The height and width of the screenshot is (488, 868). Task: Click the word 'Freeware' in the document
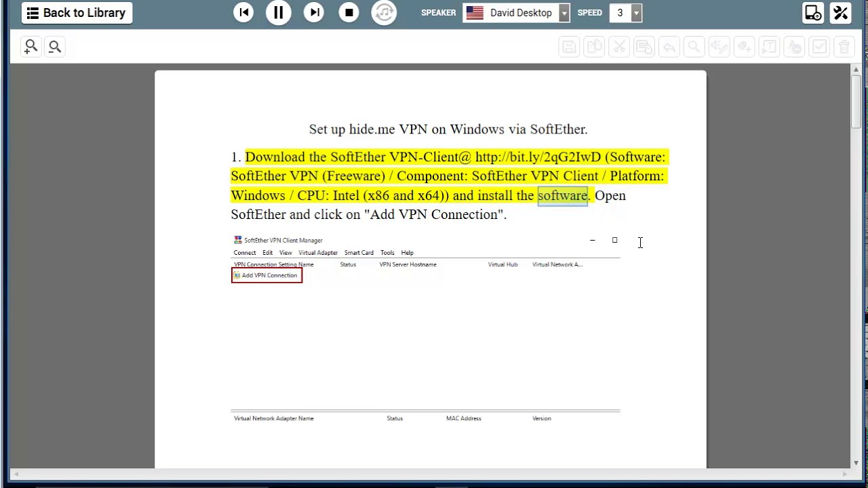[353, 176]
